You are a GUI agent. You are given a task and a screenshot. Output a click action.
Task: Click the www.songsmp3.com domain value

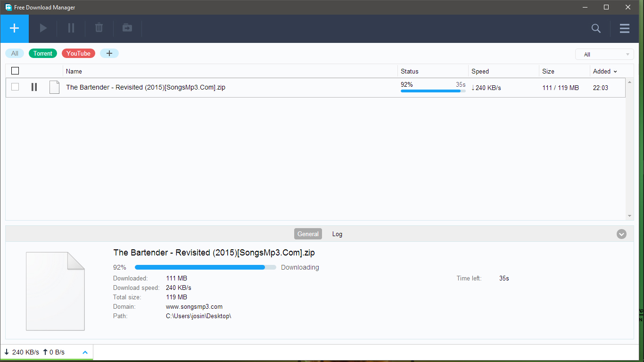pos(194,306)
